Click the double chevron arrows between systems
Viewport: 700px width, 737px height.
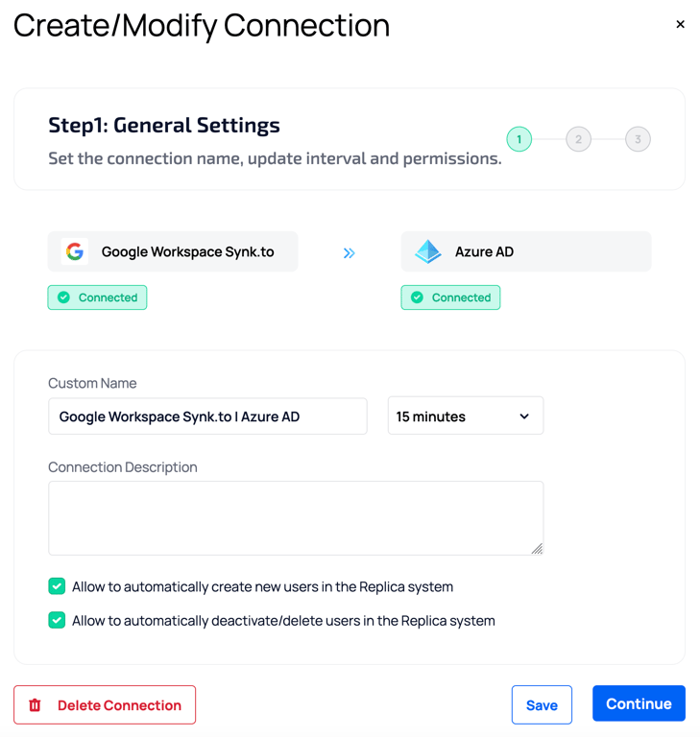pyautogui.click(x=350, y=252)
